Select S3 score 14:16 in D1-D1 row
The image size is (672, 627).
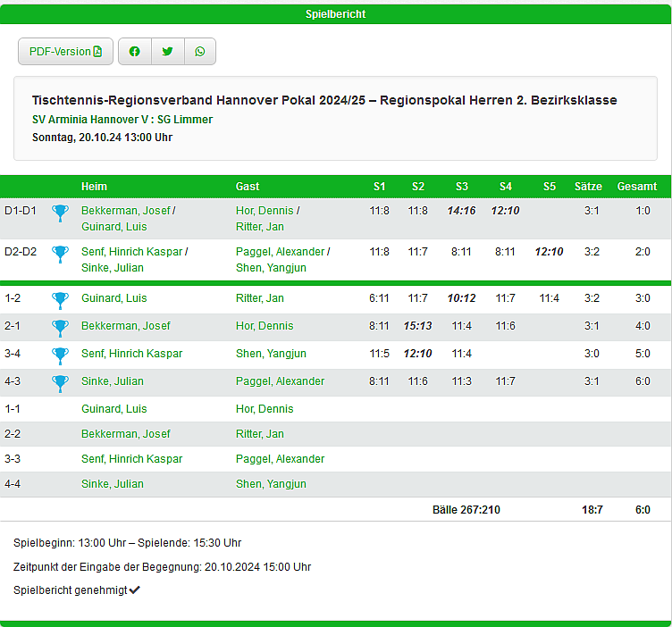click(462, 211)
